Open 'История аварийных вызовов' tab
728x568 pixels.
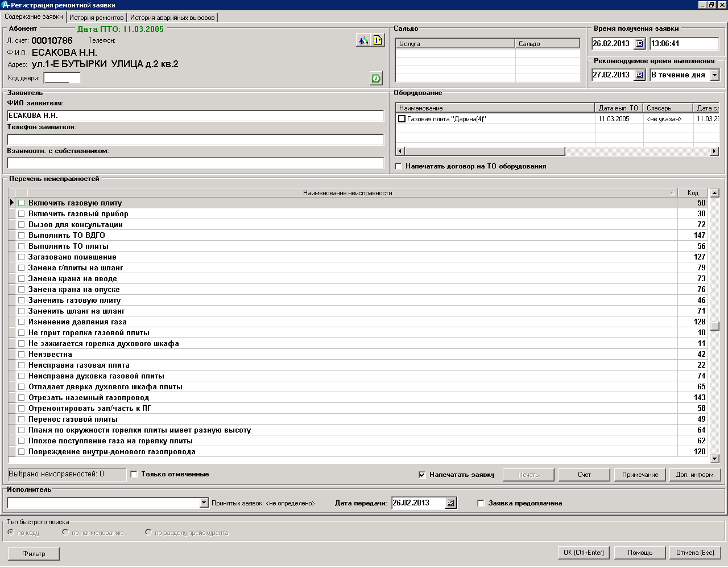pyautogui.click(x=172, y=18)
